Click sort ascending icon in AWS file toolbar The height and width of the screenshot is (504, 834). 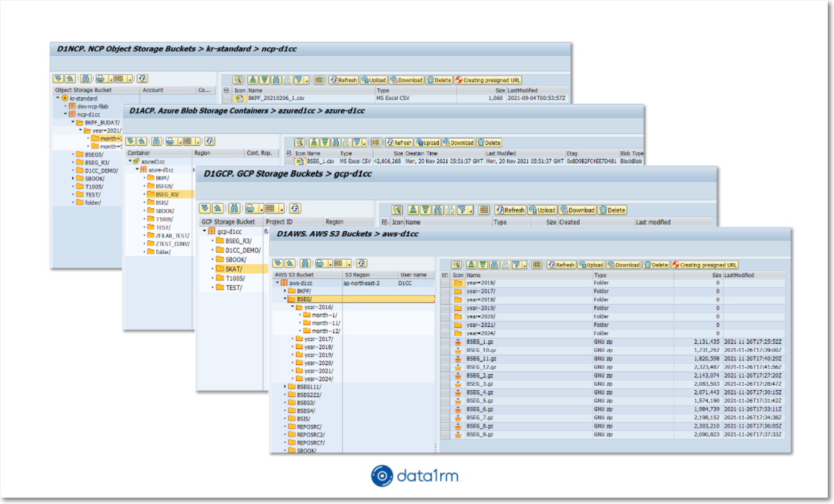click(471, 264)
